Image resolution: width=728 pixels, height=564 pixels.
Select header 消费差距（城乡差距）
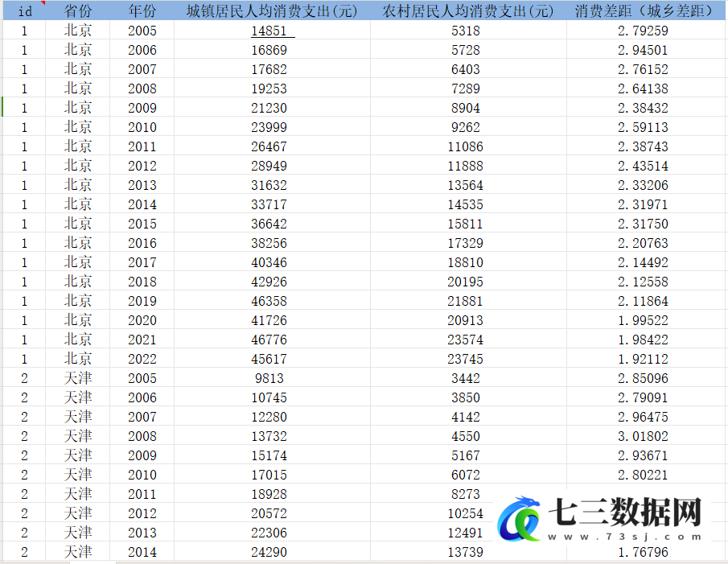[x=646, y=11]
